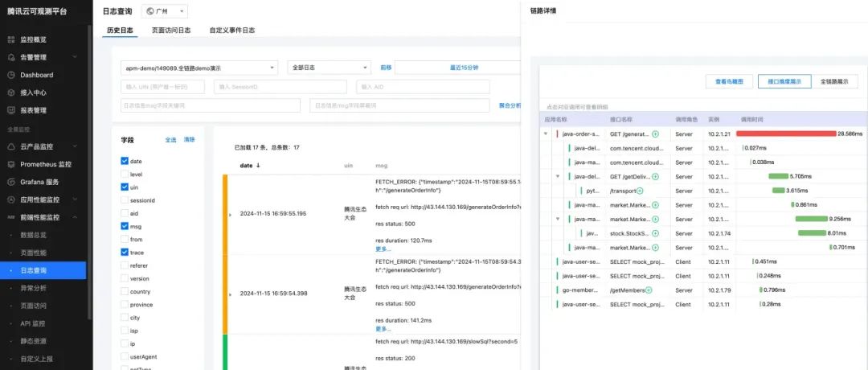
Task: Click plus icon next to /getMembers
Action: tap(649, 290)
